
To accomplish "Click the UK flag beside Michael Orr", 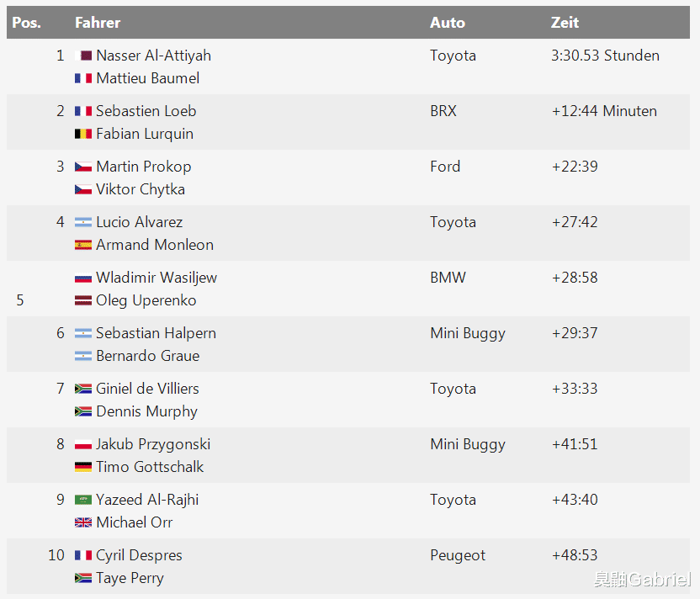I will coord(83,522).
